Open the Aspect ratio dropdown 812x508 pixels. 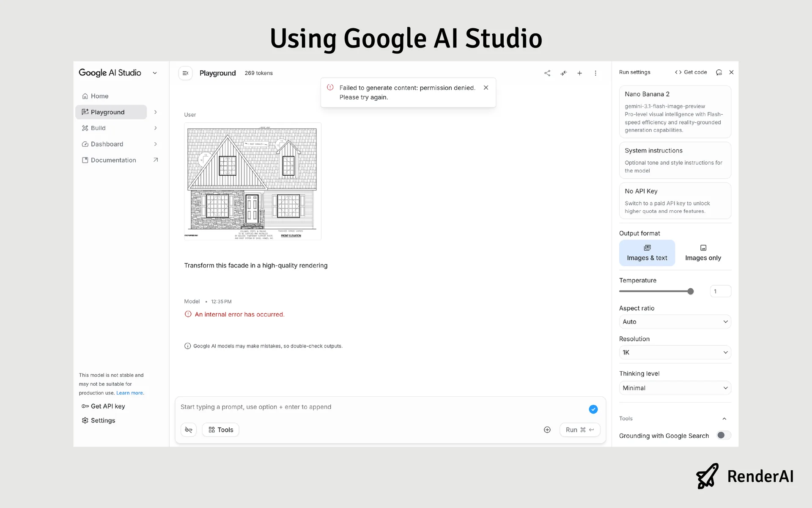coord(675,322)
